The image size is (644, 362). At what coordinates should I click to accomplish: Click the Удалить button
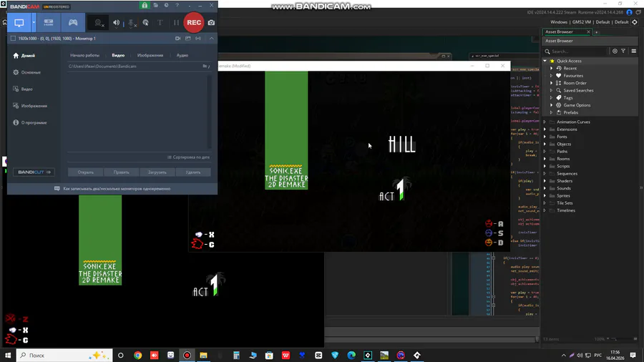193,172
